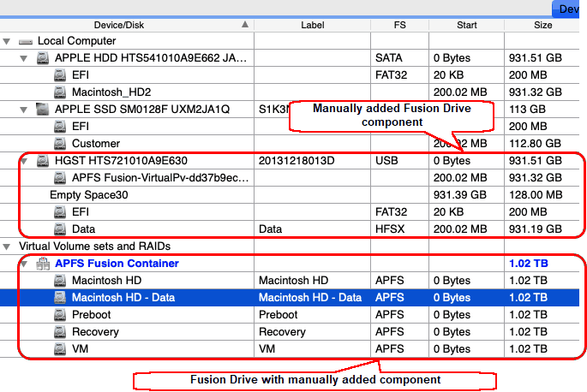The height and width of the screenshot is (392, 587).
Task: Click the APPLE SSD drive icon
Action: coord(43,110)
